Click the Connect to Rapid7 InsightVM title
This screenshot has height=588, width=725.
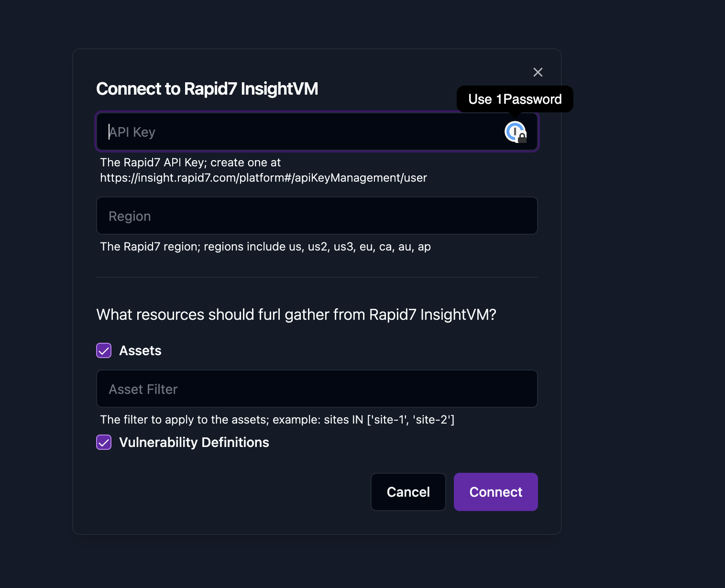point(207,89)
